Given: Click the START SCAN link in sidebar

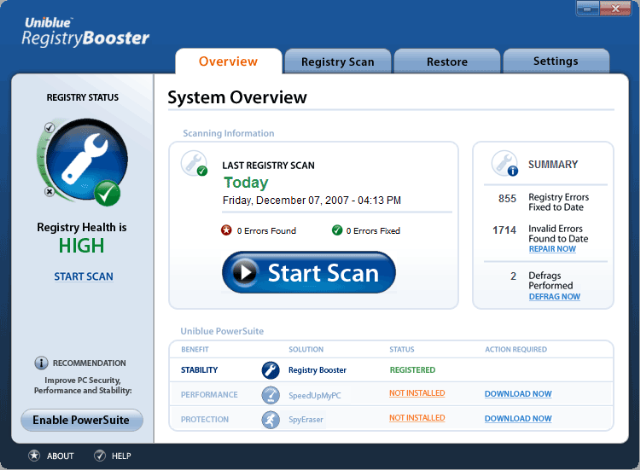Looking at the screenshot, I should pyautogui.click(x=84, y=277).
